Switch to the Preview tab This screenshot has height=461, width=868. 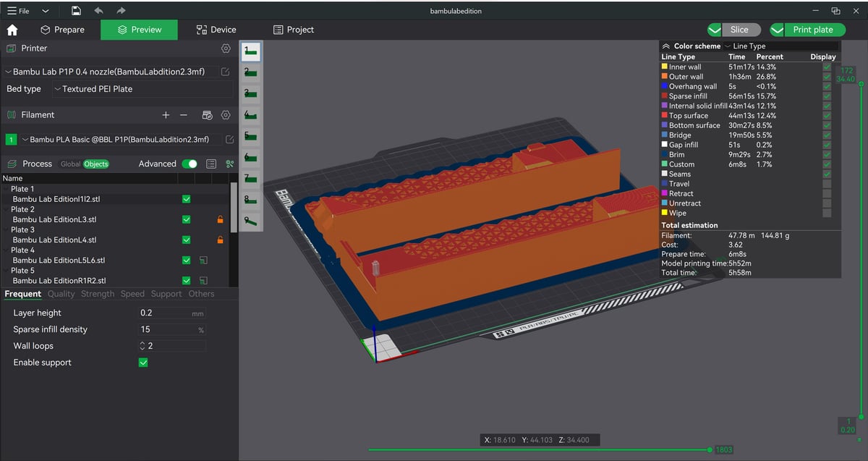click(140, 30)
